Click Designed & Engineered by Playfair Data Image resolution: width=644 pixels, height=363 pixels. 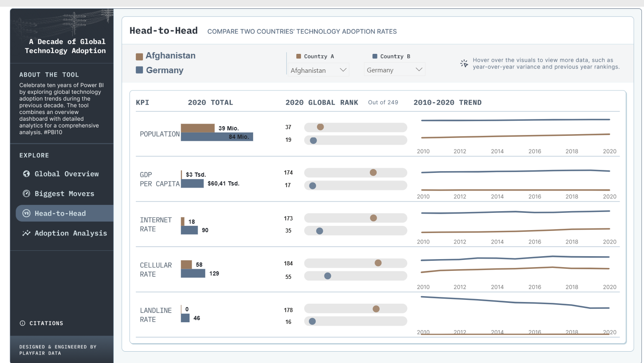pyautogui.click(x=58, y=350)
